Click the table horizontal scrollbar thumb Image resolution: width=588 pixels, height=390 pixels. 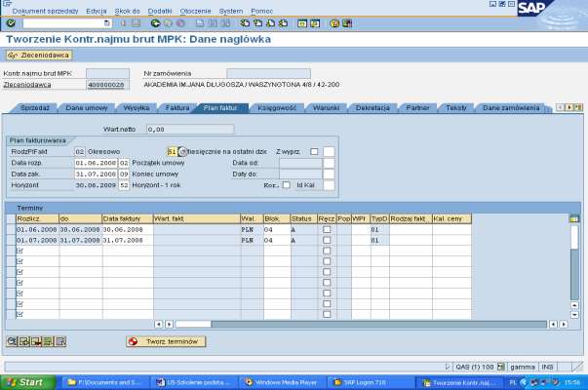(x=193, y=324)
